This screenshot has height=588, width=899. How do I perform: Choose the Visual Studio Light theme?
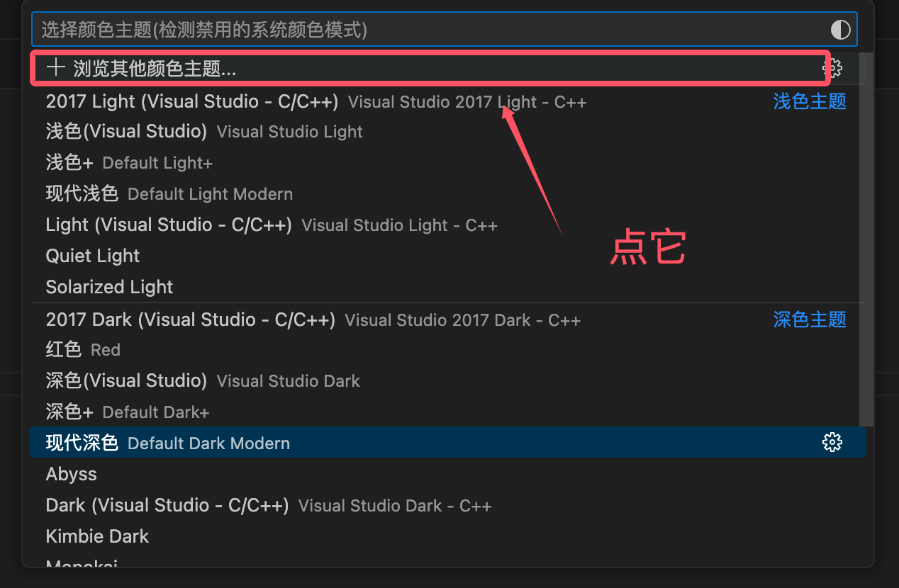pyautogui.click(x=126, y=132)
